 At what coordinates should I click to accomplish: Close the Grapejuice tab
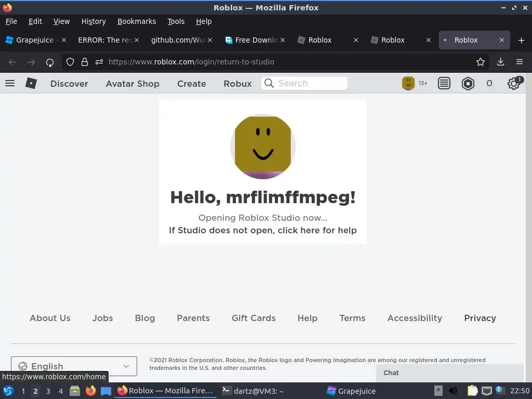click(x=64, y=40)
